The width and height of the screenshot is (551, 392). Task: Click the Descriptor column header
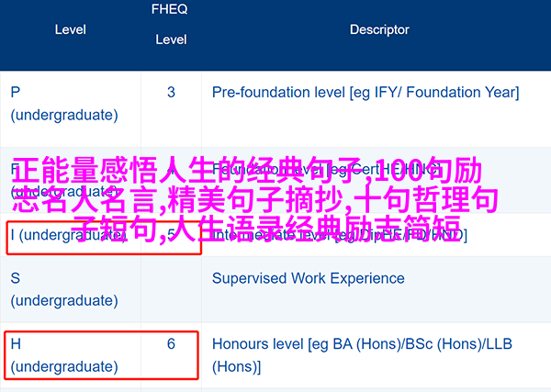[x=379, y=29]
